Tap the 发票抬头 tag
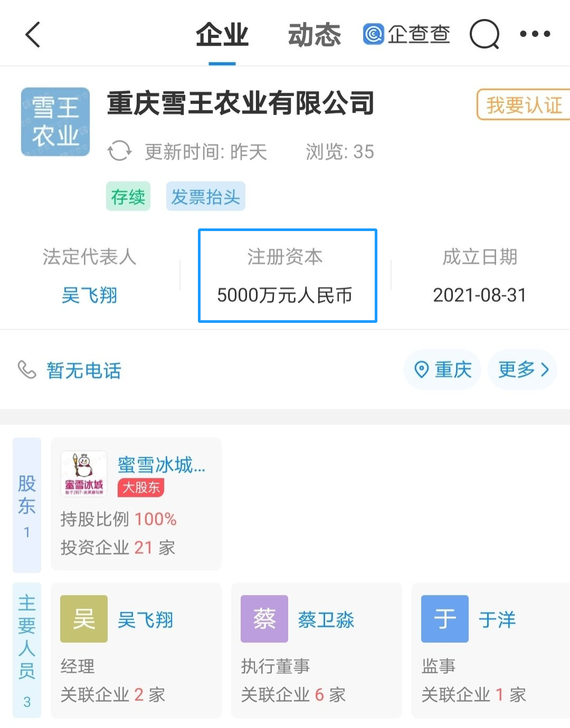Screen dimensions: 570x728 pyautogui.click(x=205, y=197)
